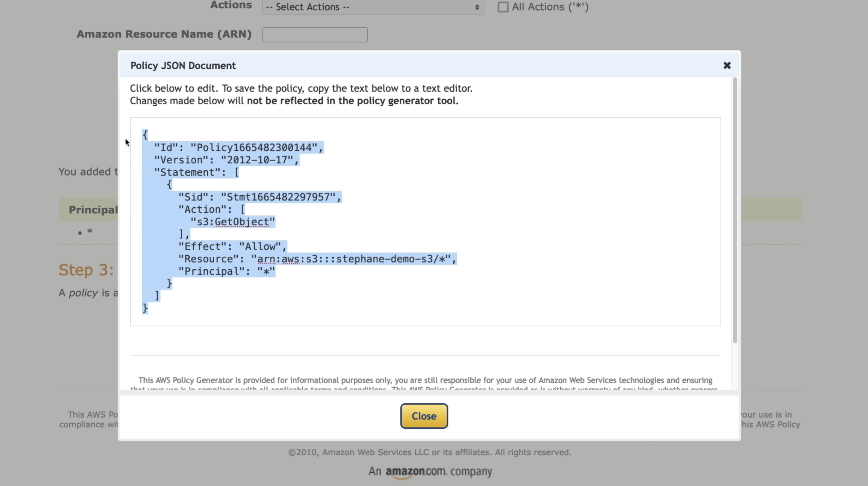
Task: Click the dialog's vertical scrollbar
Action: [x=735, y=210]
